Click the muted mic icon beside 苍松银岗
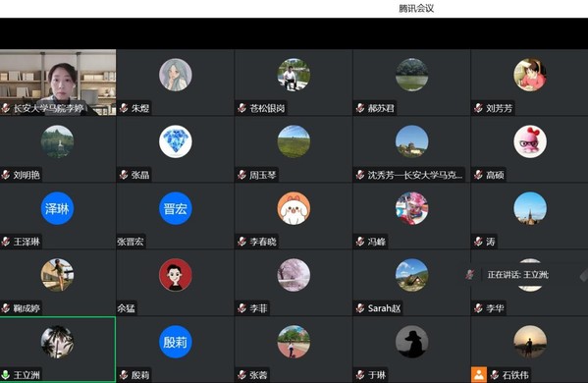Screen dimensions: 588x383 241,108
